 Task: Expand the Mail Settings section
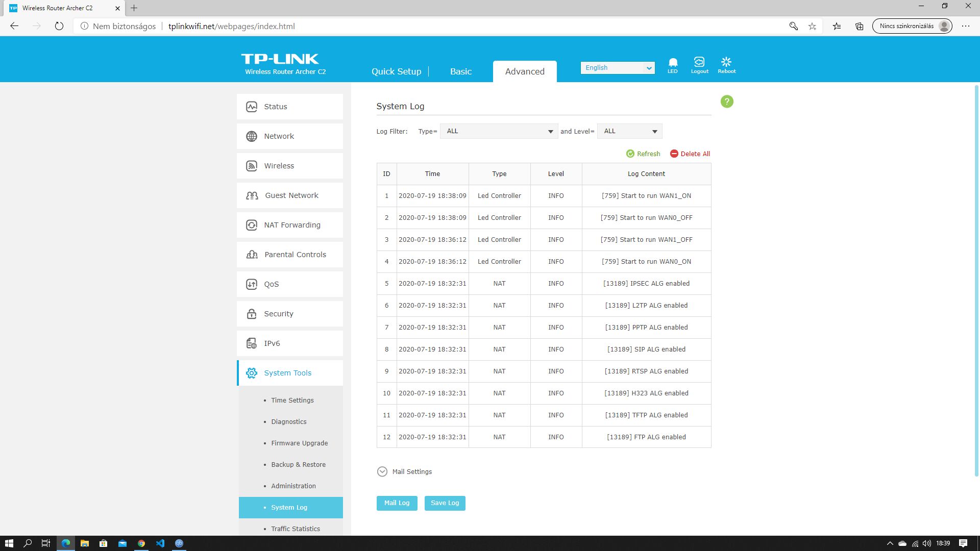[x=382, y=471]
